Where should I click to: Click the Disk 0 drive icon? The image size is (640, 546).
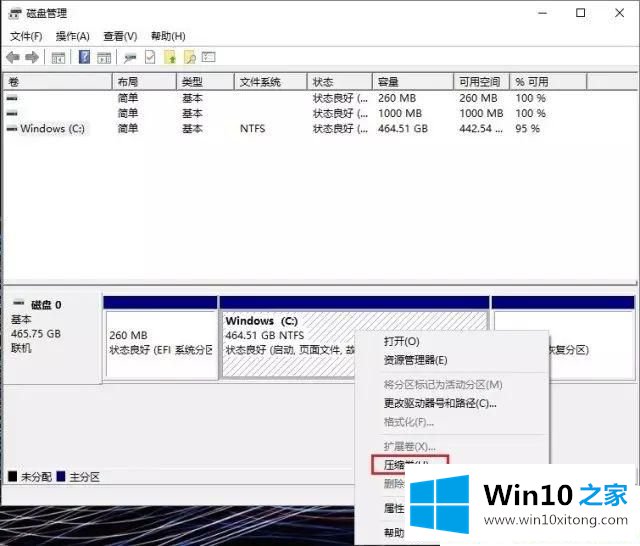(x=19, y=303)
